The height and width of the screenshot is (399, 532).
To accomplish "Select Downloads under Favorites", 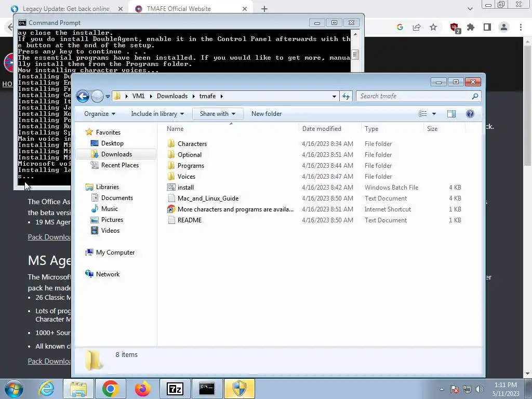I will click(116, 154).
